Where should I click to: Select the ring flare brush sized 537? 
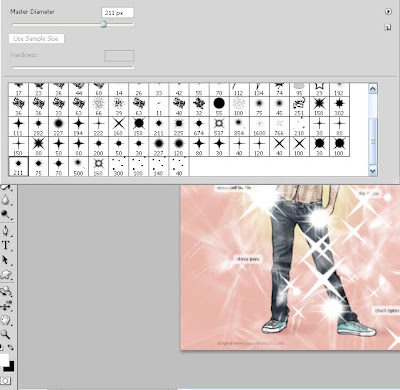click(x=219, y=126)
